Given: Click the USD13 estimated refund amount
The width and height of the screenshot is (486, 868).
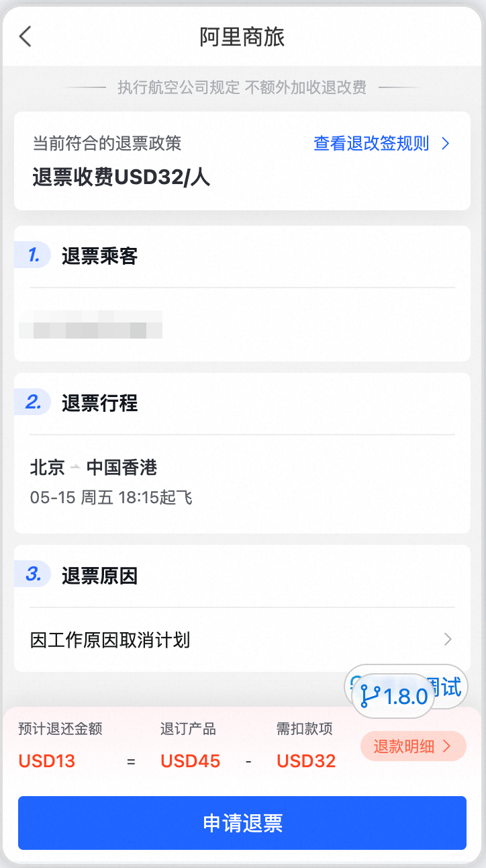Looking at the screenshot, I should 47,761.
